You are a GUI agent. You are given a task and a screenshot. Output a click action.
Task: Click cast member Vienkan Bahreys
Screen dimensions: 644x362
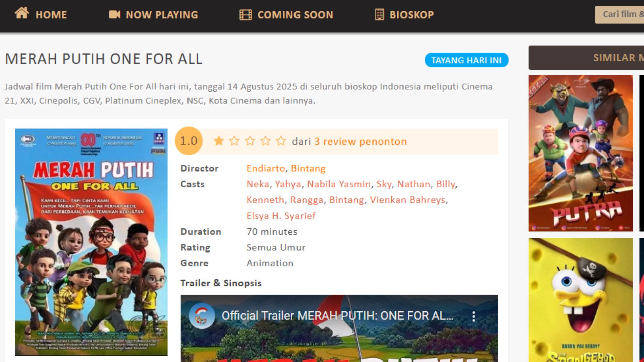coord(408,200)
